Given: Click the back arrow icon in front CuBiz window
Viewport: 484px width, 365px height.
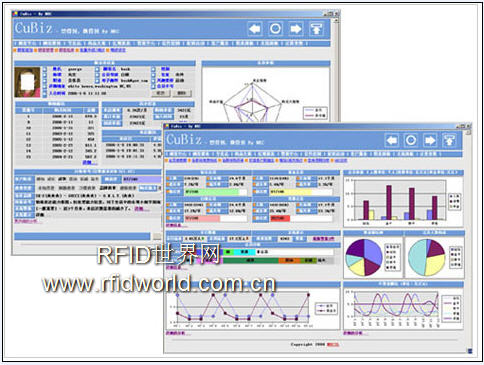Looking at the screenshot, I should click(392, 140).
